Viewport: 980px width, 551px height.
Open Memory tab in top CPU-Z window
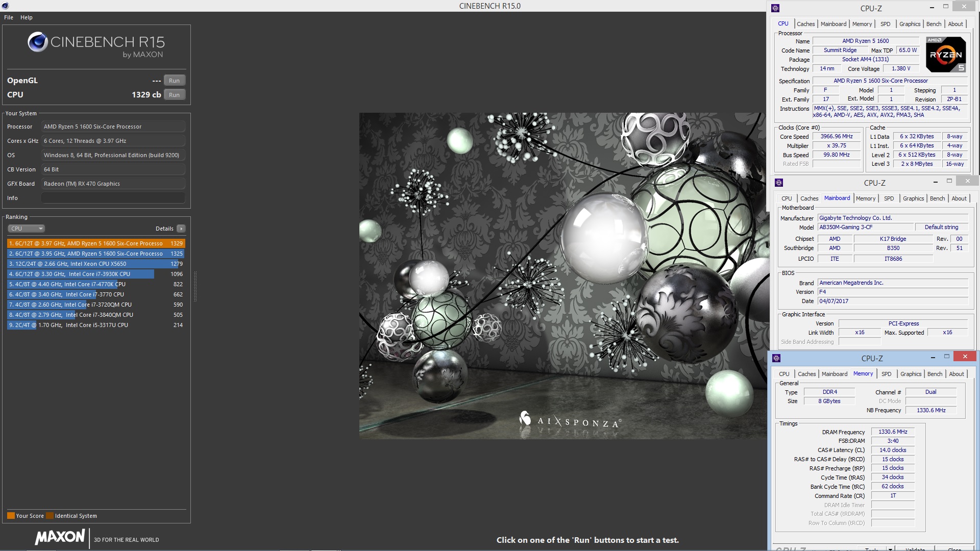click(862, 24)
